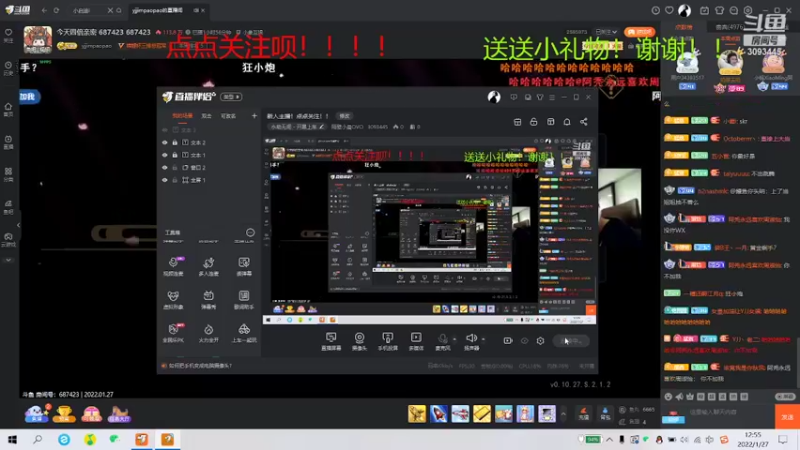Open the toolbox more-options circle icon
This screenshot has width=800, height=450.
click(x=250, y=233)
